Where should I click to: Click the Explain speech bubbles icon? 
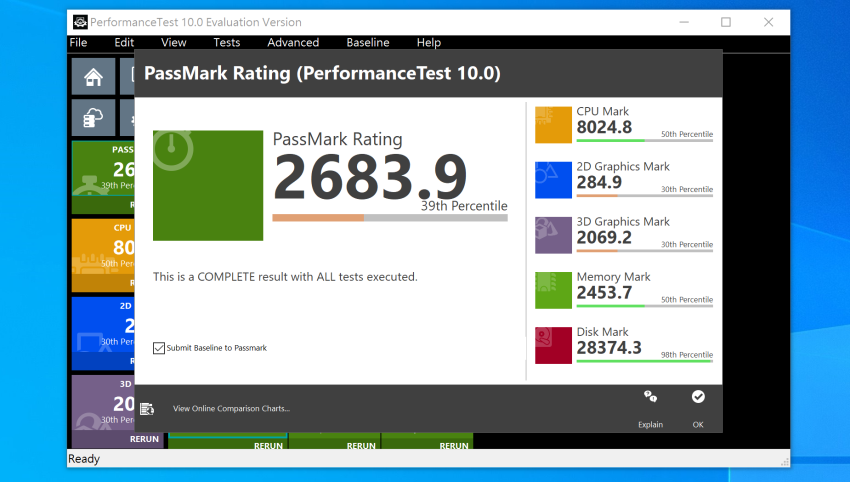pos(651,397)
